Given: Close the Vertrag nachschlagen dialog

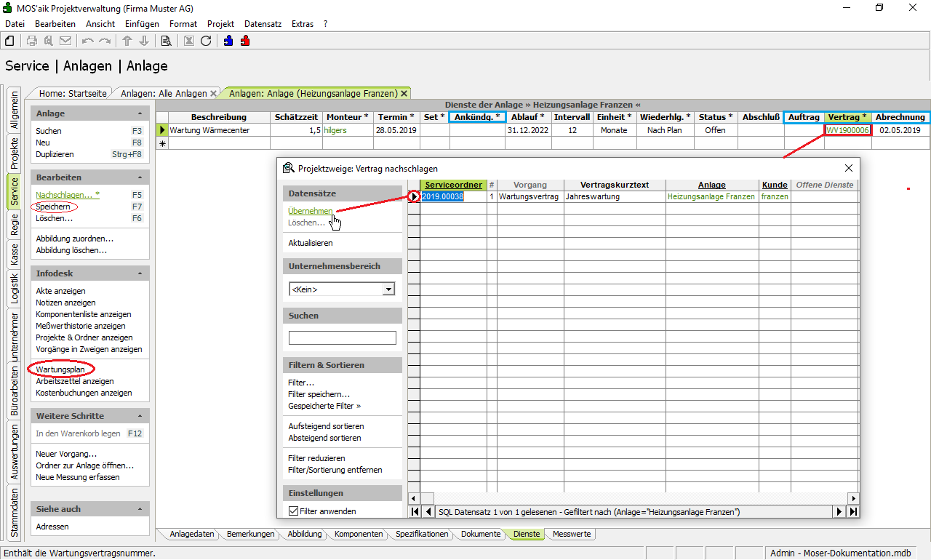Looking at the screenshot, I should click(848, 168).
